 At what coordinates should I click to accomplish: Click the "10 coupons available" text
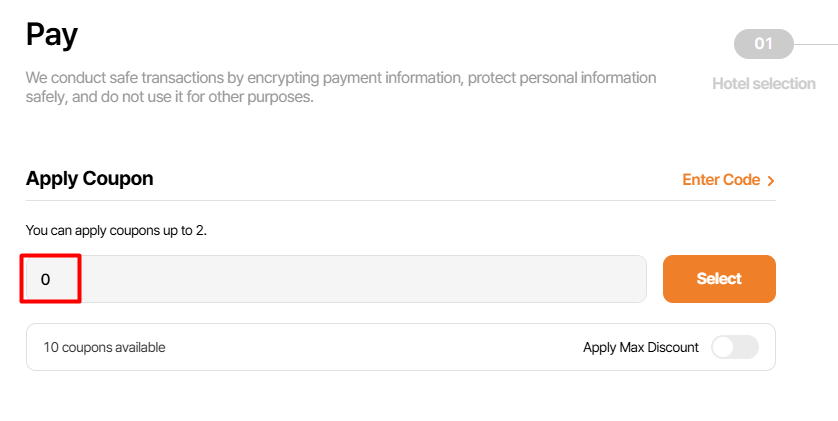coord(104,347)
